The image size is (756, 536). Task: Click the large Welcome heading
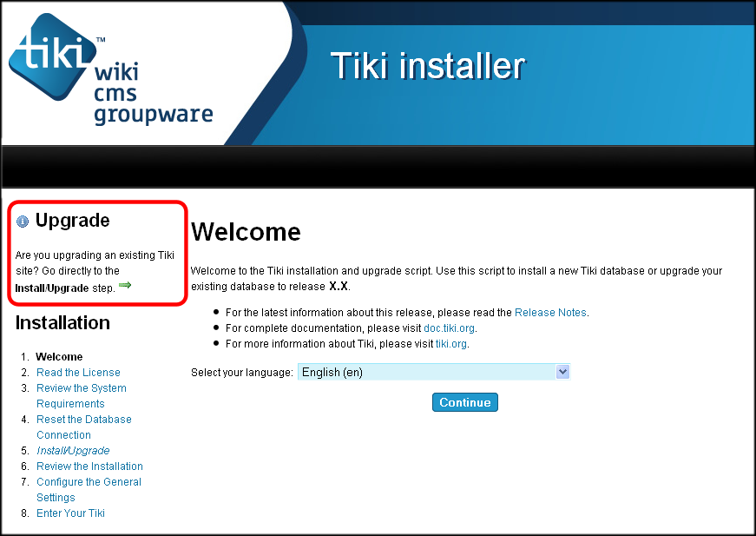click(x=246, y=232)
